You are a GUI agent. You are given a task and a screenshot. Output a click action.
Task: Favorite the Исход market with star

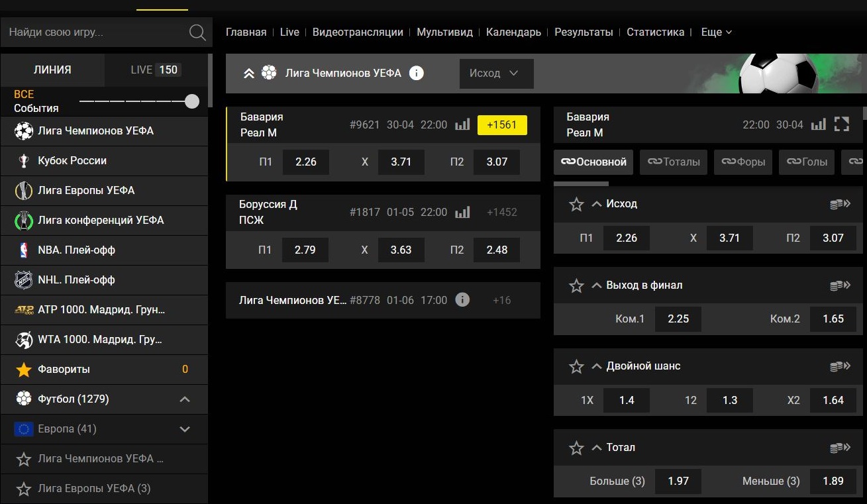point(576,204)
